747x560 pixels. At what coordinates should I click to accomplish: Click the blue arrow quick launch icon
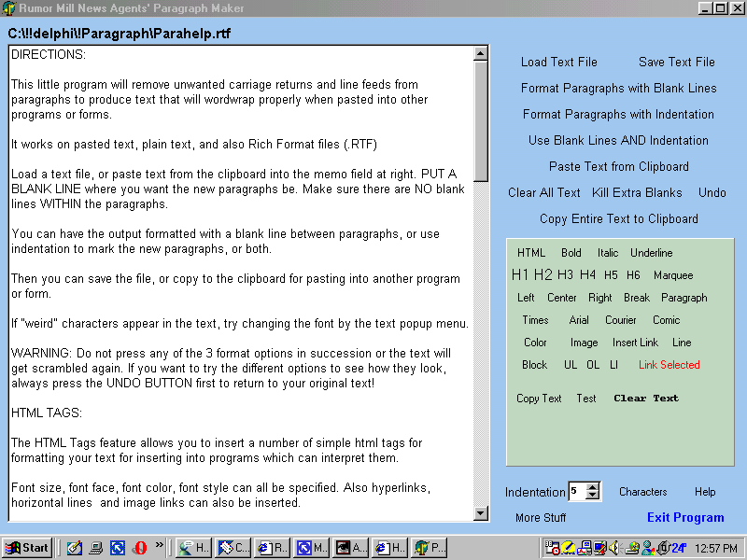[x=118, y=548]
